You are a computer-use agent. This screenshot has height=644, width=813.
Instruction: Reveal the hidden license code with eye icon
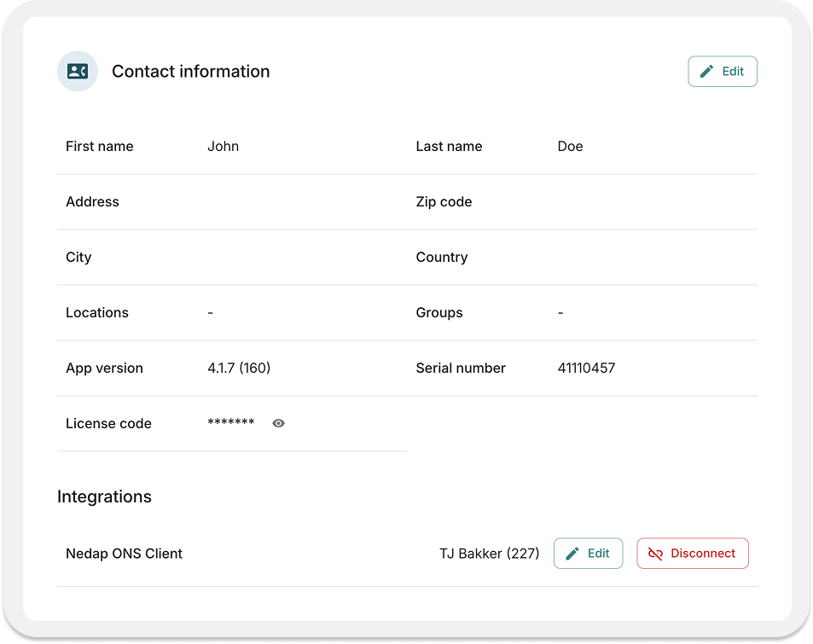(278, 424)
